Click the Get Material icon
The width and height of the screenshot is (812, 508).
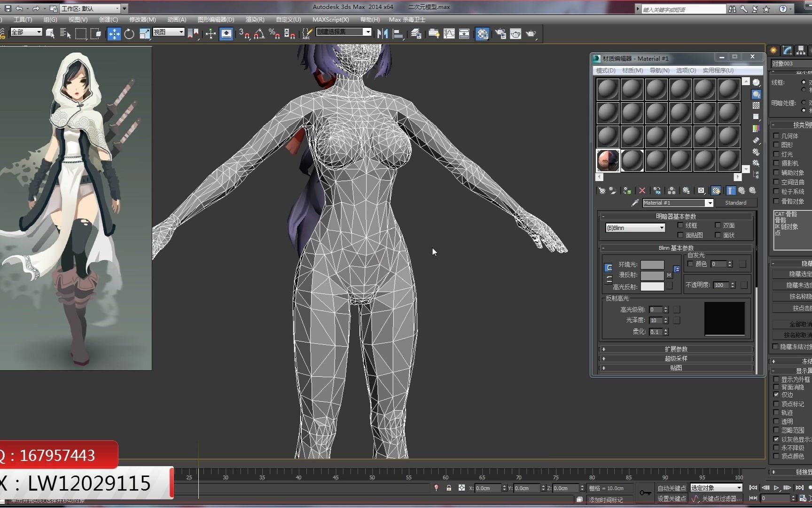(602, 190)
